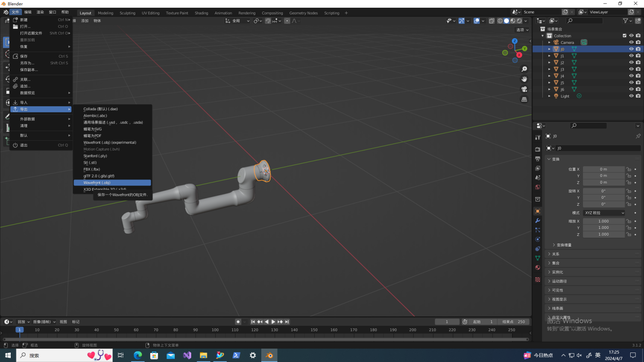Toggle viewport X-ray mode icon
This screenshot has width=644, height=362.
492,21
